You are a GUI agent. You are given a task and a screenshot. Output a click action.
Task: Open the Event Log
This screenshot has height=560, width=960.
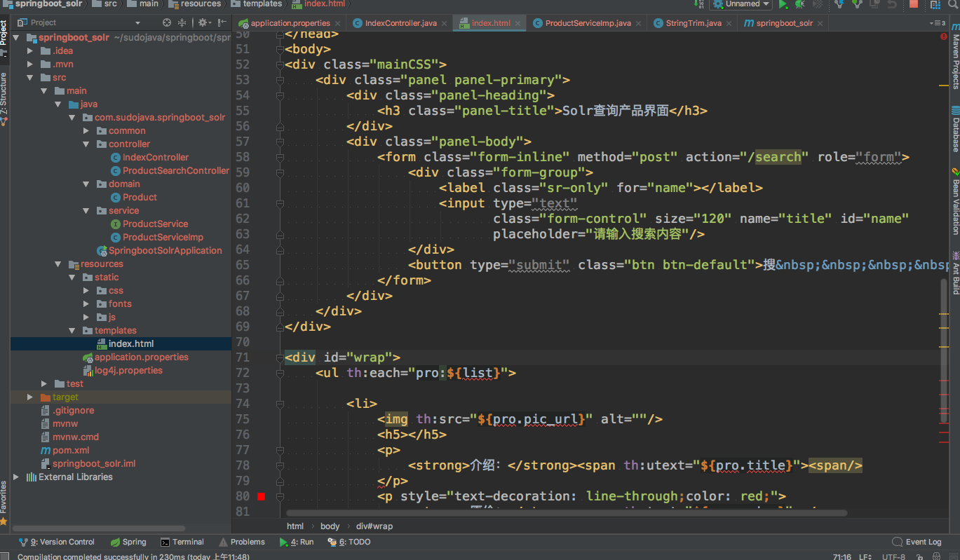click(x=917, y=542)
